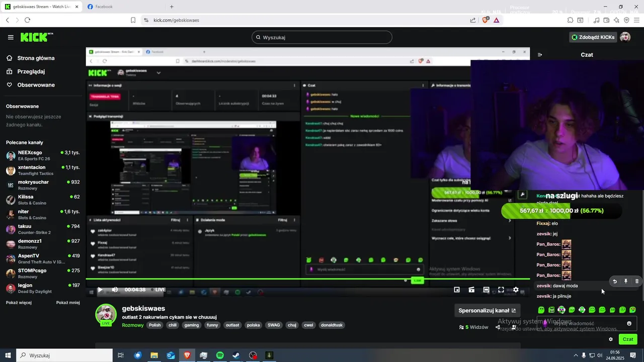The image size is (644, 362).
Task: Pin the zevsik dawaj moda message
Action: point(626,282)
